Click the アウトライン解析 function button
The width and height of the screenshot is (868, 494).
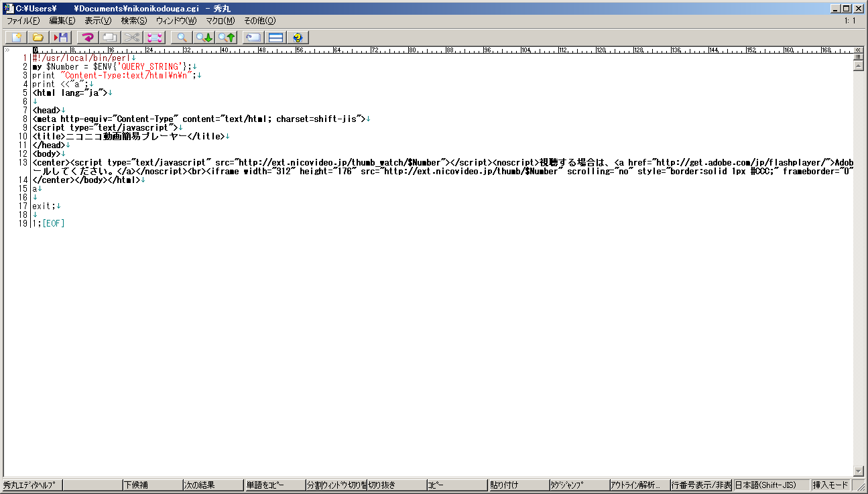tap(639, 485)
